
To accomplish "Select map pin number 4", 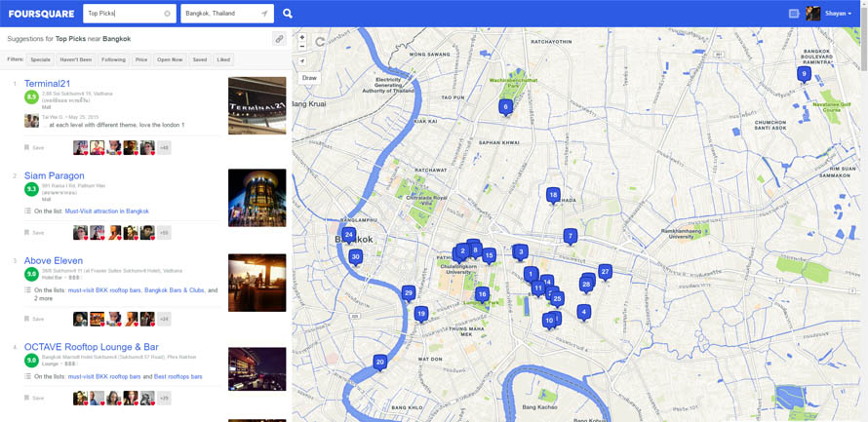I will click(x=583, y=313).
